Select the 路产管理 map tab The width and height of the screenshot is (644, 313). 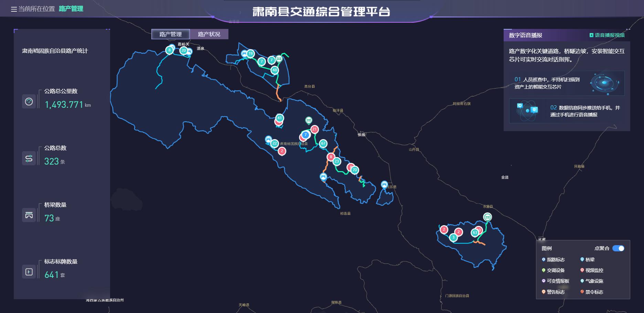[x=171, y=34]
